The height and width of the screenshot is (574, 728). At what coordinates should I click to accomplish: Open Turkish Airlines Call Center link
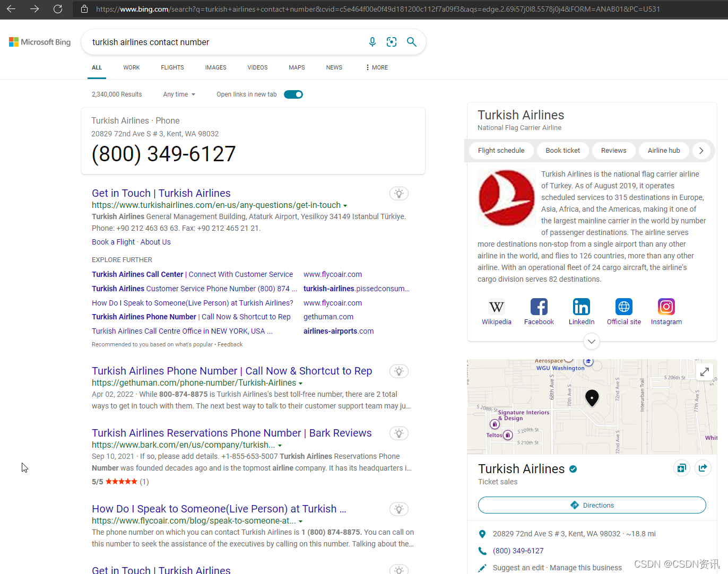(192, 274)
